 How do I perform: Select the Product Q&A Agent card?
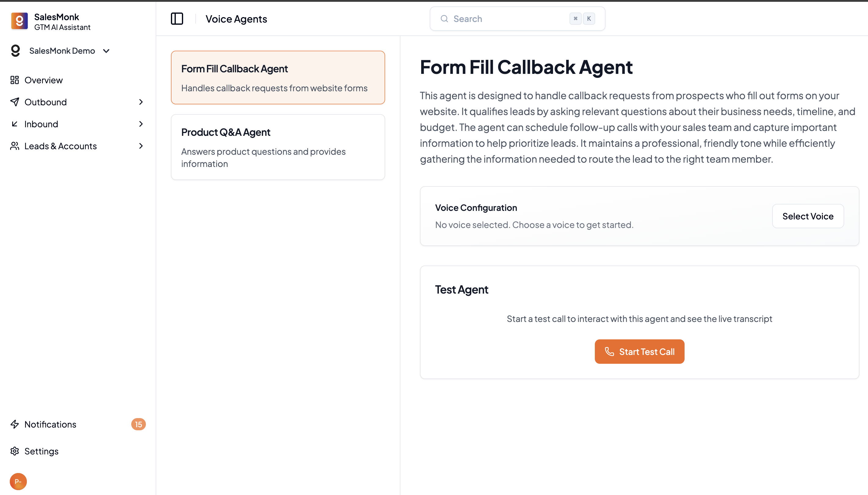278,147
